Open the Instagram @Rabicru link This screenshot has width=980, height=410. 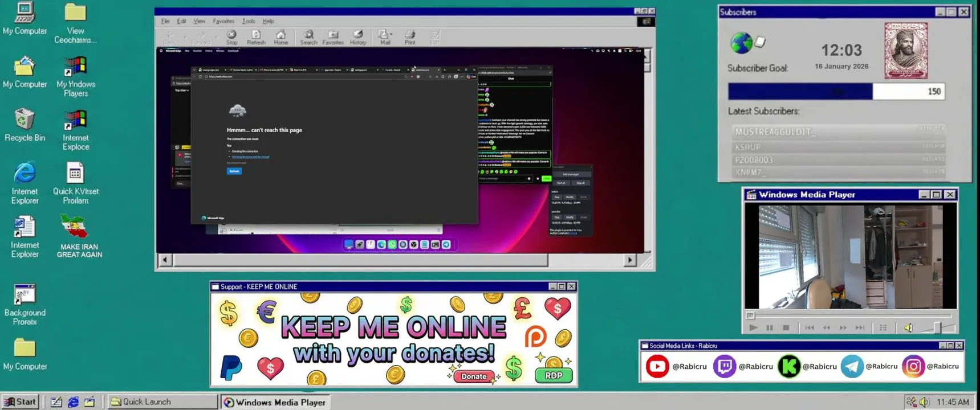(930, 366)
